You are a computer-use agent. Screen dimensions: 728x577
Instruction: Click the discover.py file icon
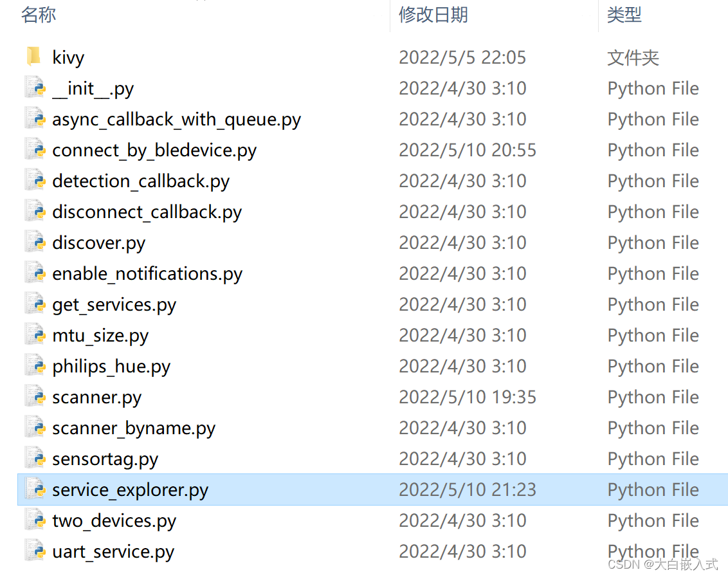[35, 243]
